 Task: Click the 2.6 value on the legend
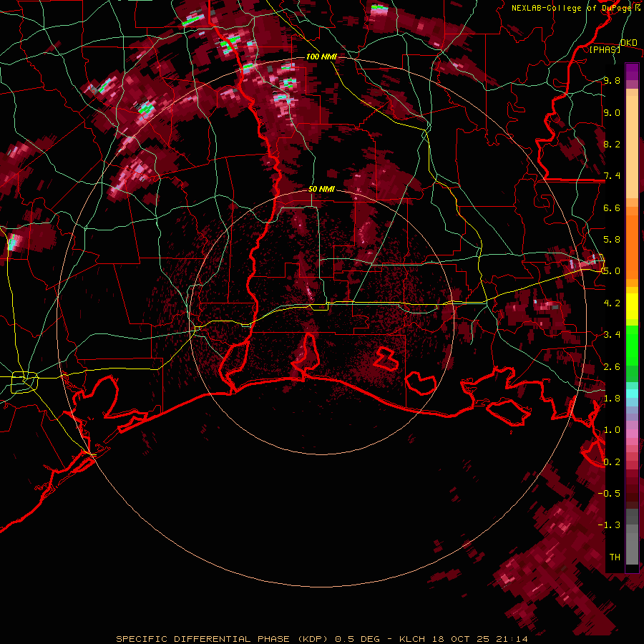[x=612, y=366]
